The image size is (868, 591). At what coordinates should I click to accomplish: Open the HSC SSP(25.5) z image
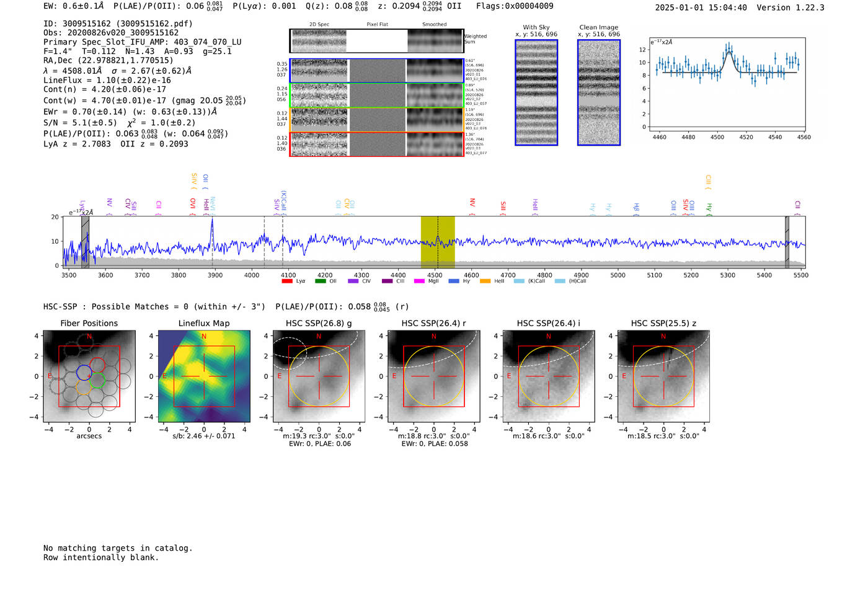663,376
